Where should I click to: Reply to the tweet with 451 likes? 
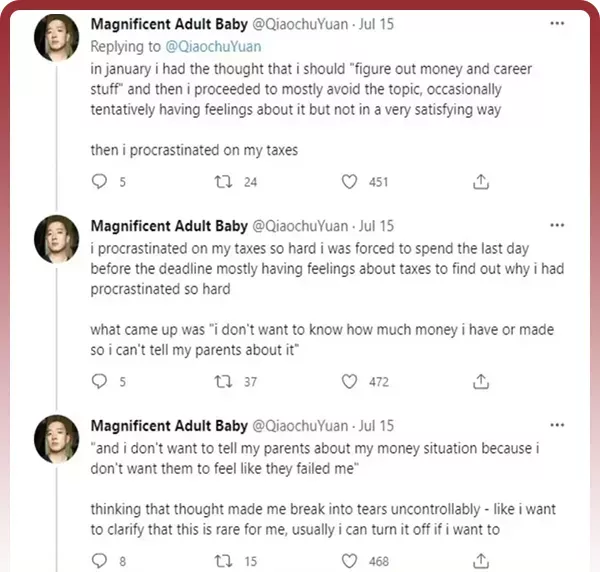[99, 182]
